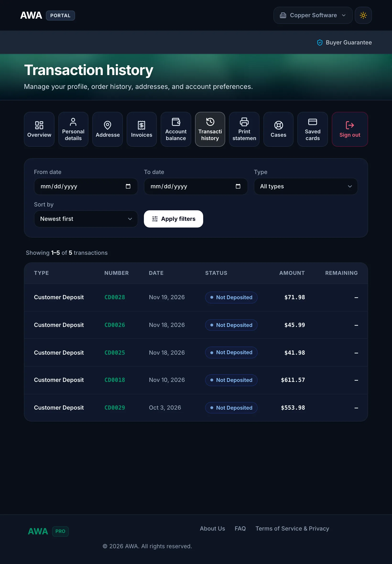Click the REMAINING column header

click(341, 273)
